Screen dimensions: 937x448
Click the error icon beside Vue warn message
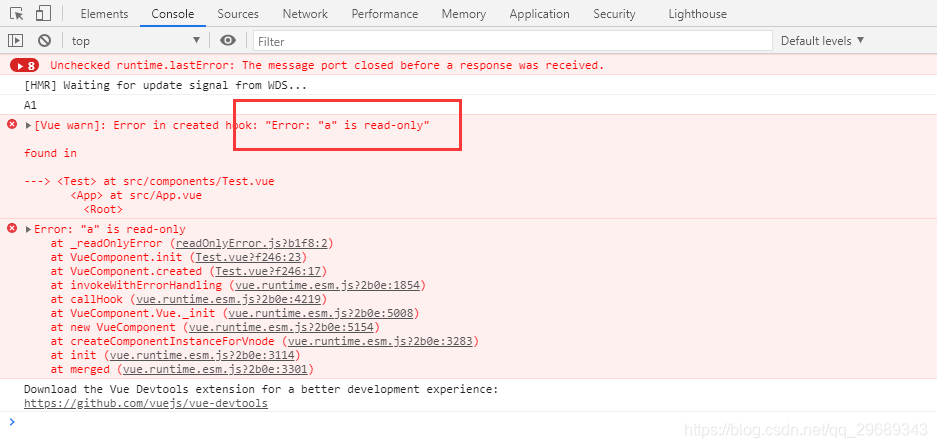pos(12,125)
